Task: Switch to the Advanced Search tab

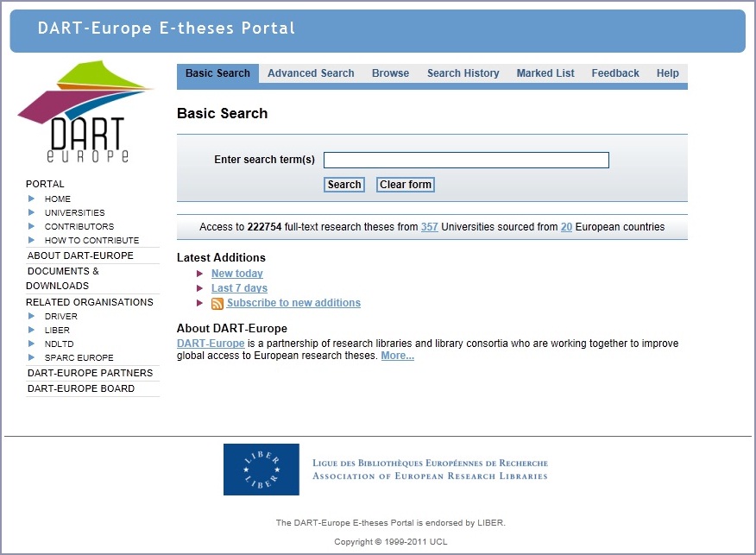Action: coord(311,73)
